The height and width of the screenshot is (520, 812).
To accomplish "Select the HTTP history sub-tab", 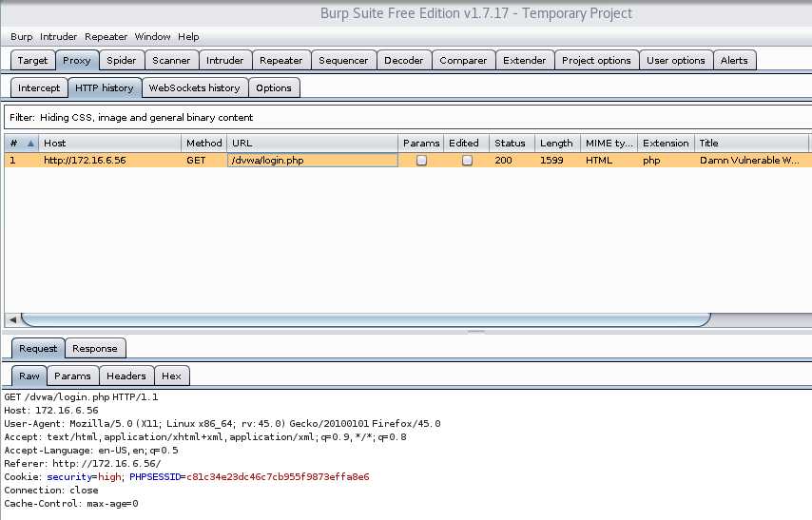I will (x=104, y=87).
